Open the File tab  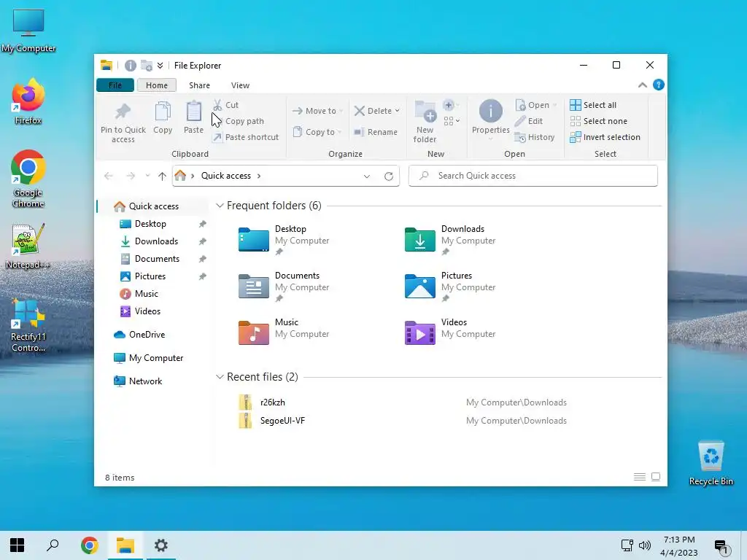tap(115, 85)
